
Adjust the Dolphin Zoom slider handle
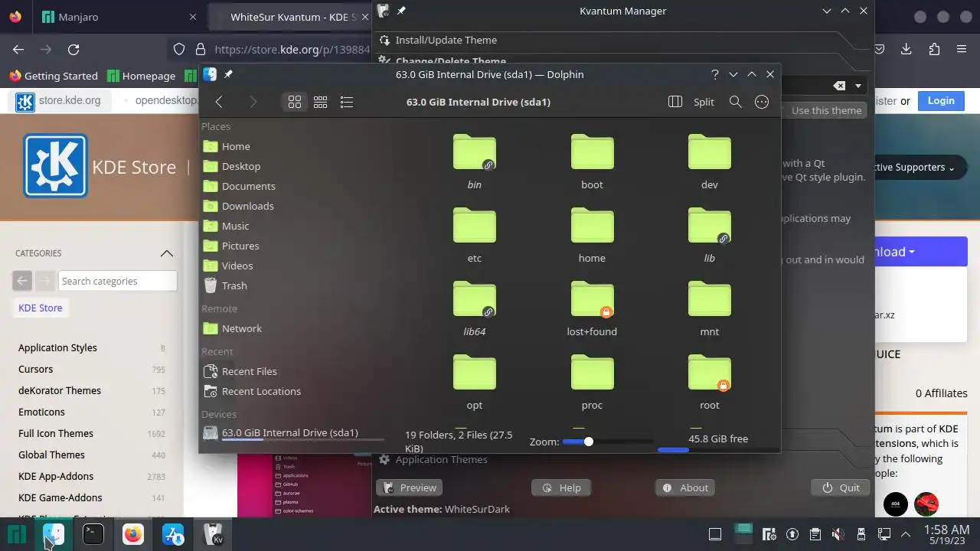click(588, 442)
